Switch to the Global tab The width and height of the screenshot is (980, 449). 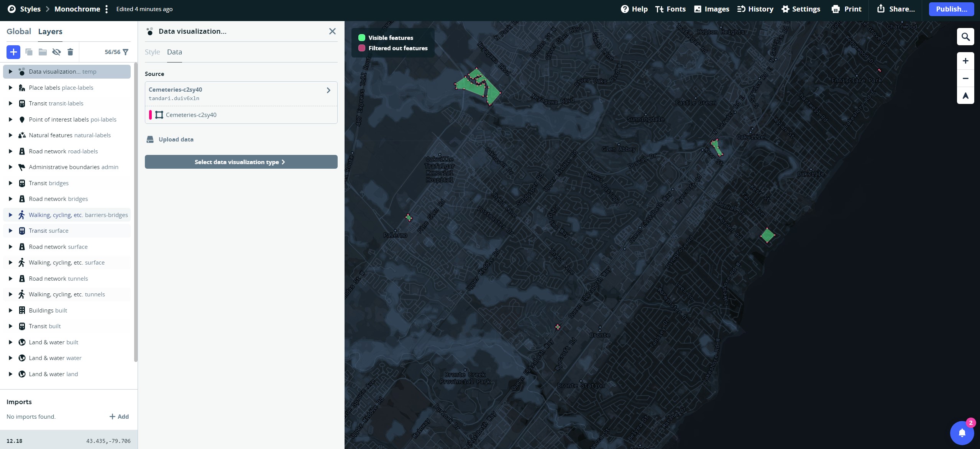click(x=19, y=31)
